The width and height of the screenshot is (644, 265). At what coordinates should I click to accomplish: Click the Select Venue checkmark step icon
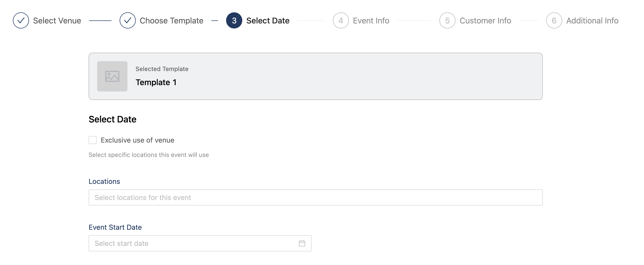click(x=21, y=20)
